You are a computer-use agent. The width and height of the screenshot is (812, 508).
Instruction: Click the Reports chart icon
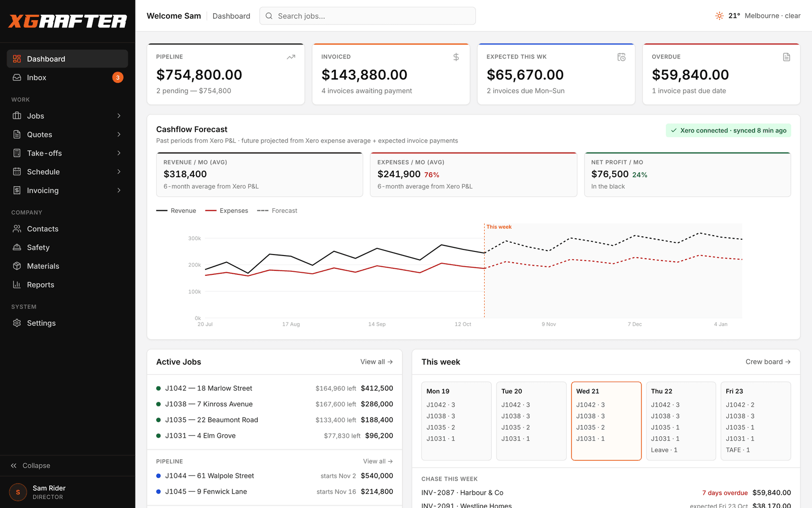17,284
